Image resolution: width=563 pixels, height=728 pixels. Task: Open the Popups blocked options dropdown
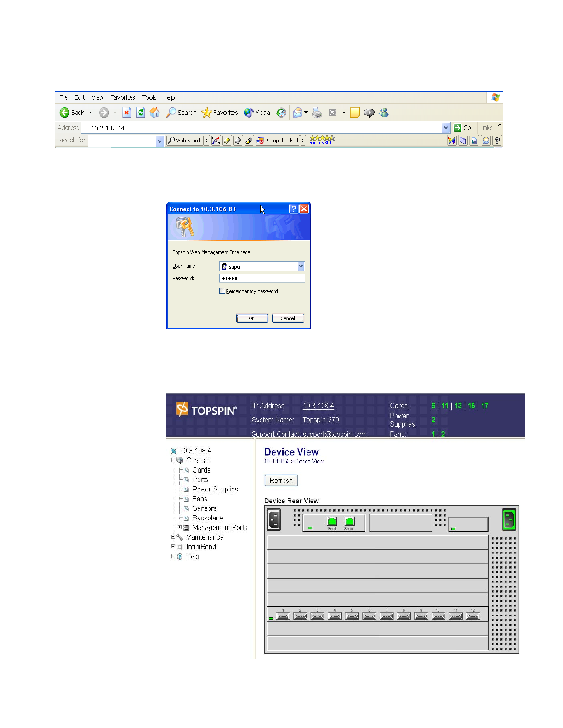click(x=303, y=141)
